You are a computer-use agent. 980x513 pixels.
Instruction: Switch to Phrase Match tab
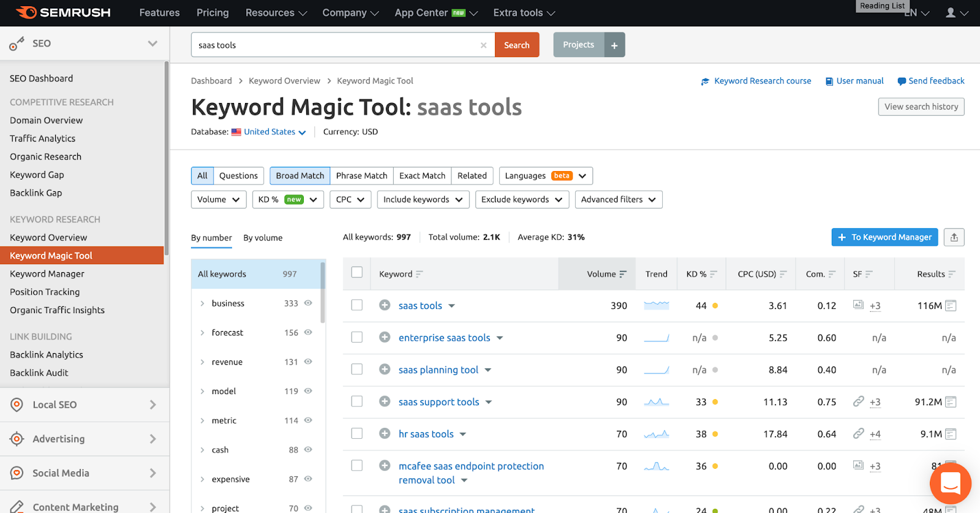[361, 176]
